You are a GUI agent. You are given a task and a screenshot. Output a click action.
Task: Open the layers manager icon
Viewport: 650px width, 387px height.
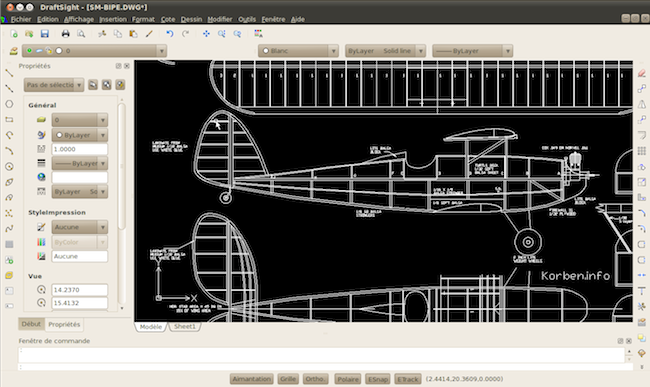14,51
